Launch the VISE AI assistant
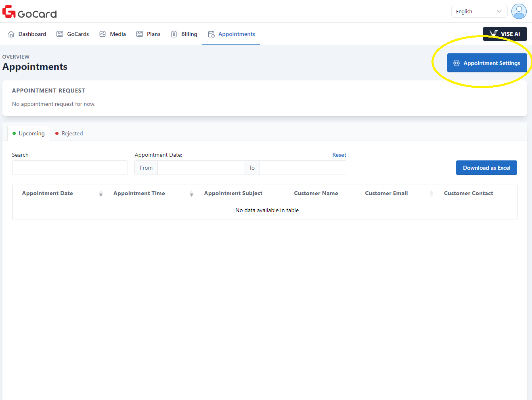Viewport: 532px width, 400px height. point(505,34)
